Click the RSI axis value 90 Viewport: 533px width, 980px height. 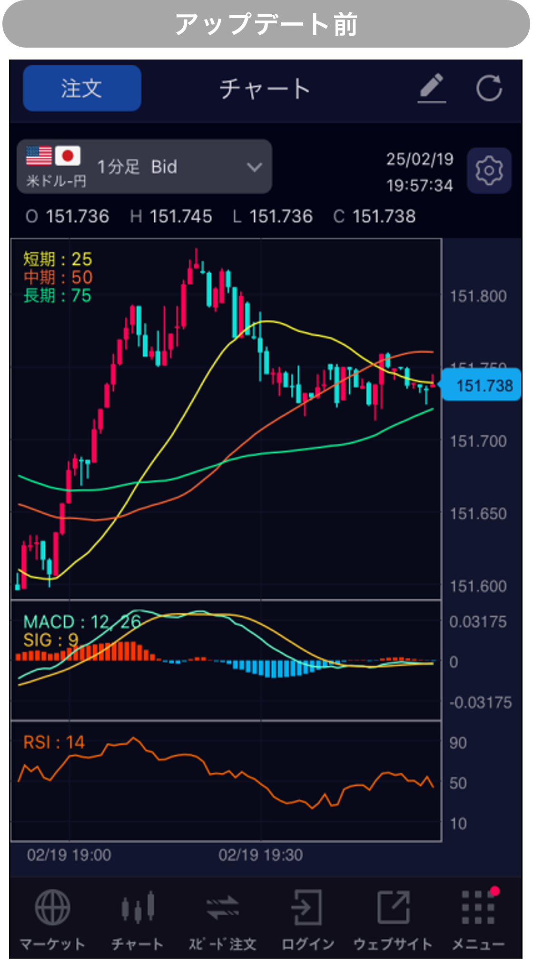[x=458, y=743]
